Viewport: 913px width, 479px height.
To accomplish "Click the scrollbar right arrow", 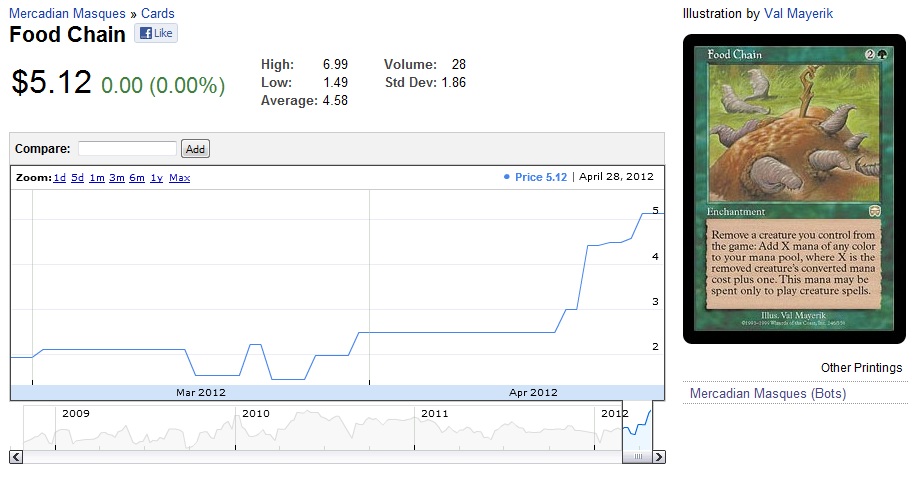I will point(658,456).
